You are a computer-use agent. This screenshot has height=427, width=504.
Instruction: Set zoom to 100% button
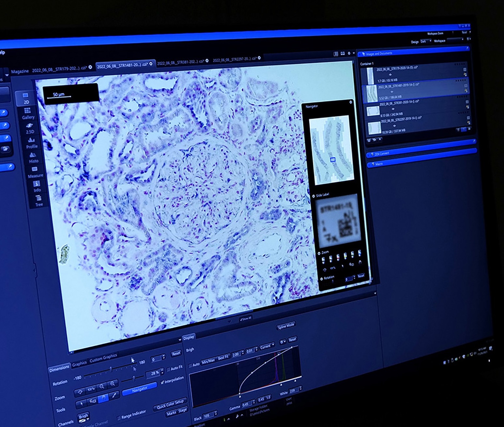[91, 389]
